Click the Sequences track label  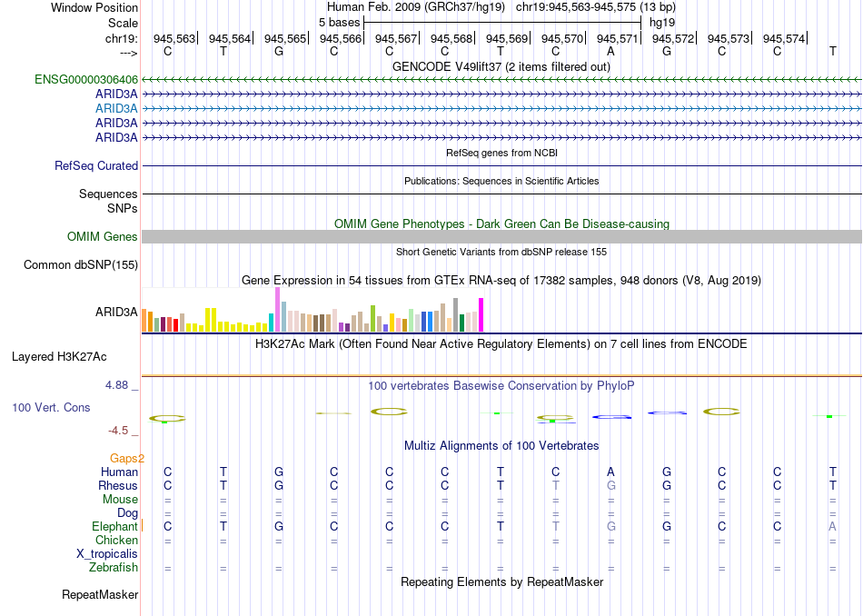(108, 194)
